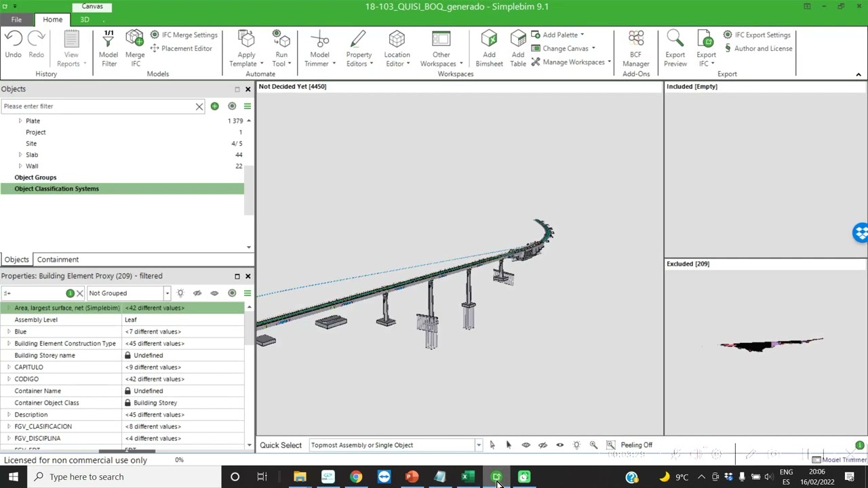Switch to the Objects tab
Screen dimensions: 868x488
[16, 260]
